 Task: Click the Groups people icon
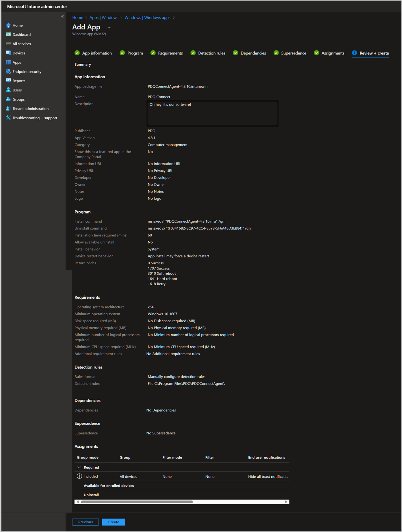pos(8,99)
